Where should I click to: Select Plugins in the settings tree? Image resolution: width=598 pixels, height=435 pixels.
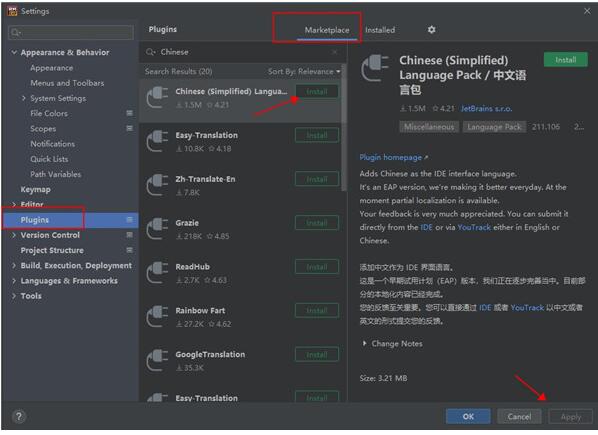pos(70,220)
